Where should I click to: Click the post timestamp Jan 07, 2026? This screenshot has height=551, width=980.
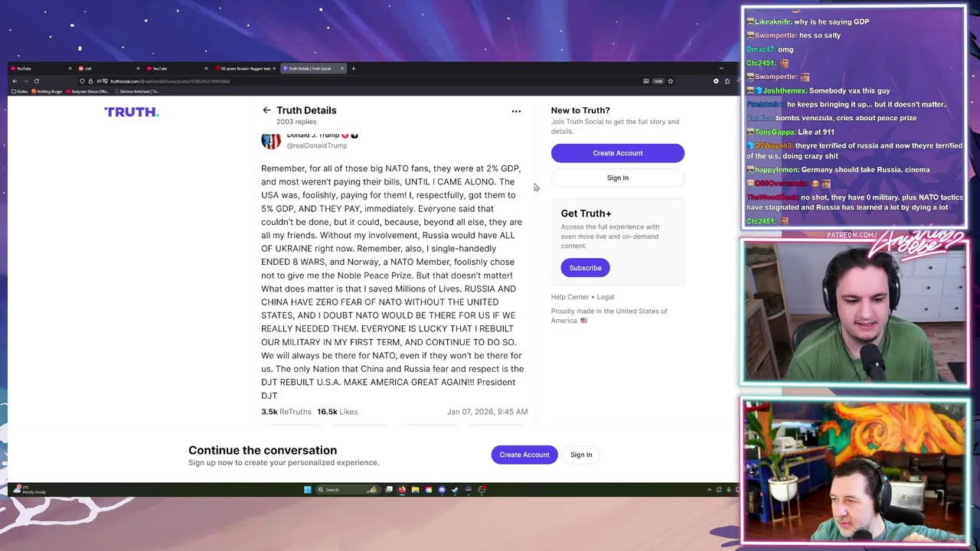[487, 412]
